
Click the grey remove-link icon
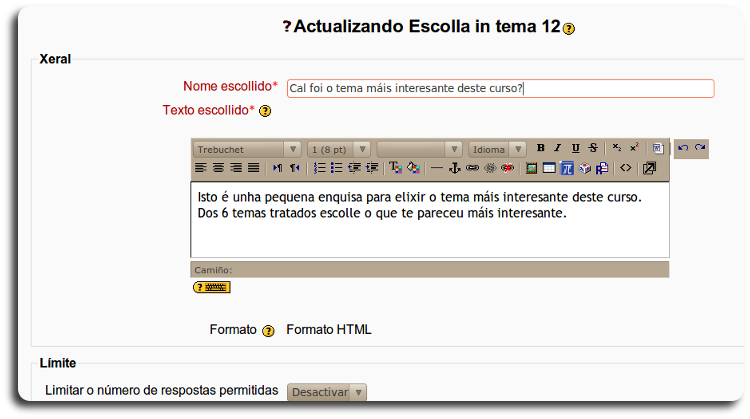[490, 168]
